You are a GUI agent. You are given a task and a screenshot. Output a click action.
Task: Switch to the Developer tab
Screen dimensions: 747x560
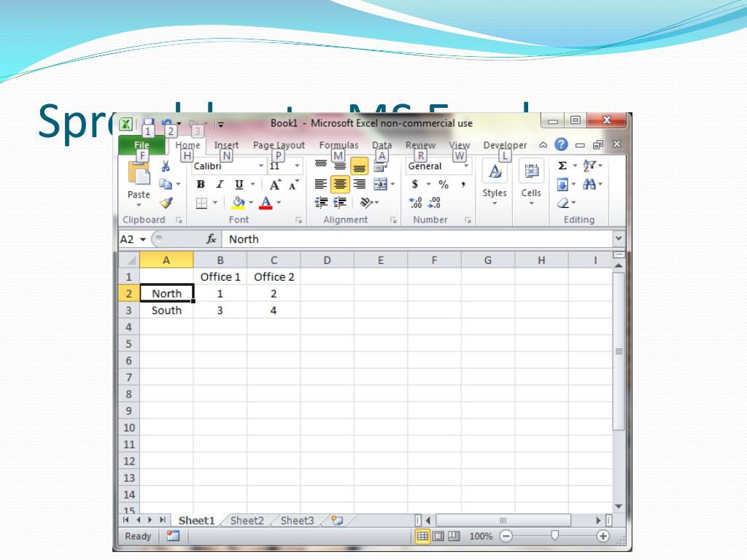505,145
